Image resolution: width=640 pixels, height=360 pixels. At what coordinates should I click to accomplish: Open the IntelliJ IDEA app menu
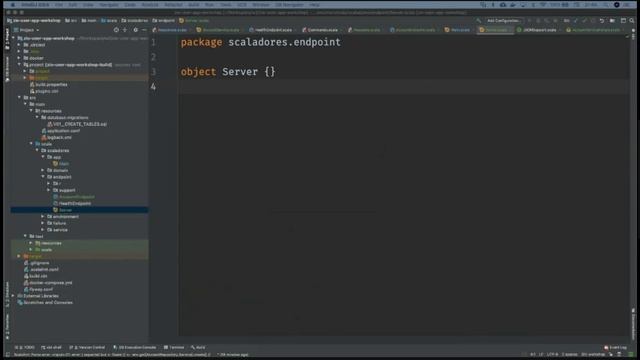[35, 5]
